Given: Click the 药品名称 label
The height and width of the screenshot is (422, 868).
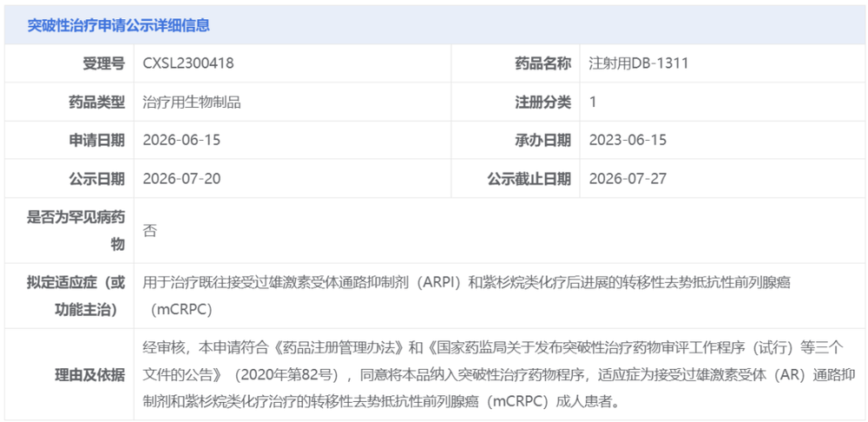Looking at the screenshot, I should pyautogui.click(x=542, y=63).
